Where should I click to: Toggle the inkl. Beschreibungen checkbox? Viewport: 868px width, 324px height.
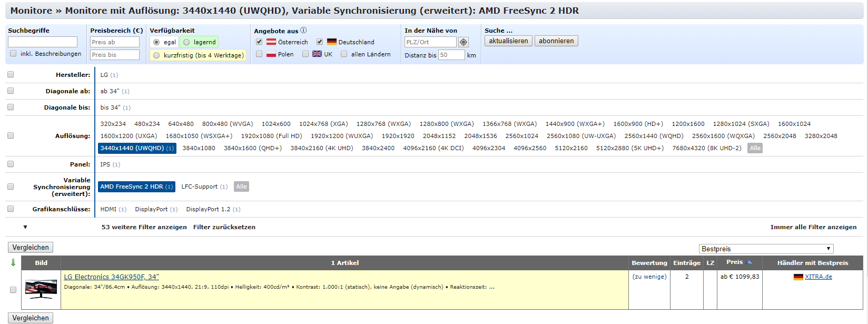13,54
